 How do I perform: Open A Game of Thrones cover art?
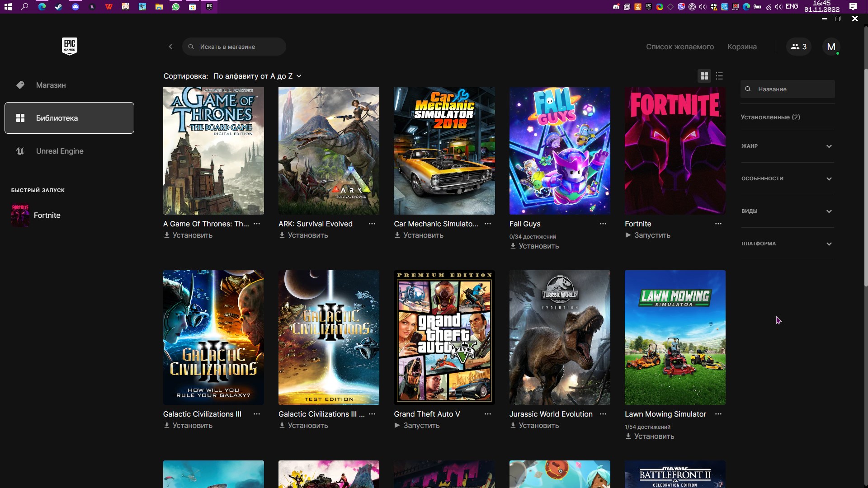click(213, 151)
